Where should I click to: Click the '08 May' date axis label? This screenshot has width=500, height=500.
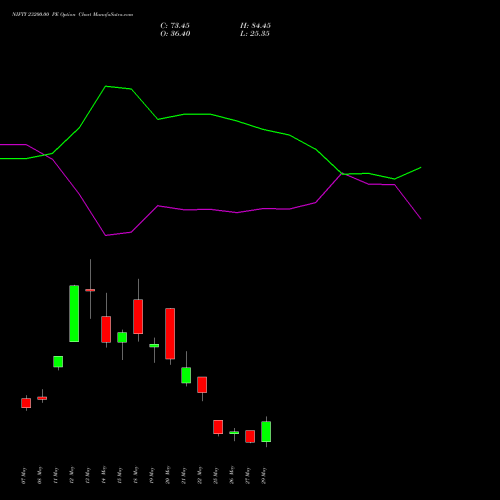click(40, 476)
